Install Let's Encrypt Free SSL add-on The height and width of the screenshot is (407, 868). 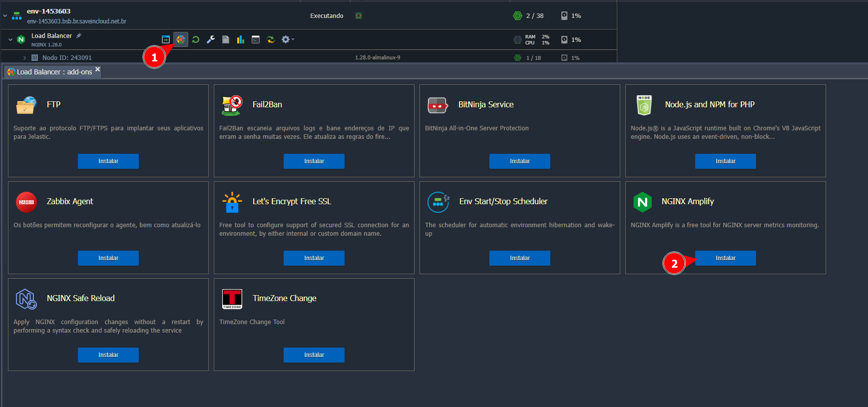pos(314,258)
